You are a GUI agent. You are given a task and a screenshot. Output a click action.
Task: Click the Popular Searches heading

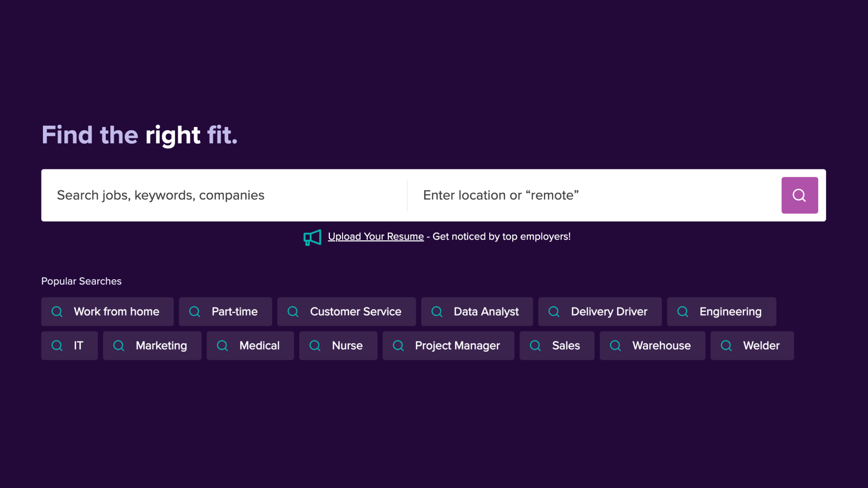tap(81, 281)
